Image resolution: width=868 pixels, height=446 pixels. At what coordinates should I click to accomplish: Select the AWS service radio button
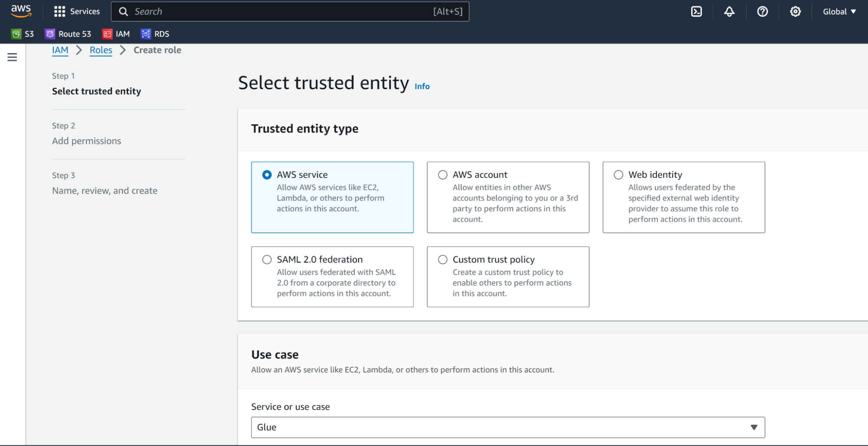coord(267,175)
